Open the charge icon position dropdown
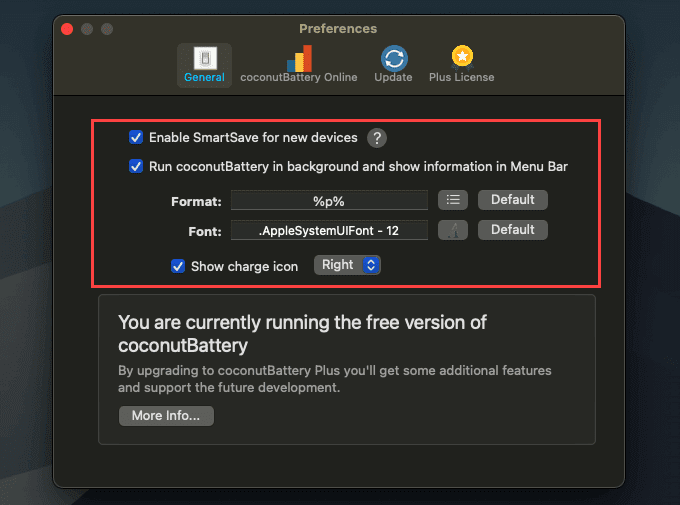680x505 pixels. tap(347, 265)
